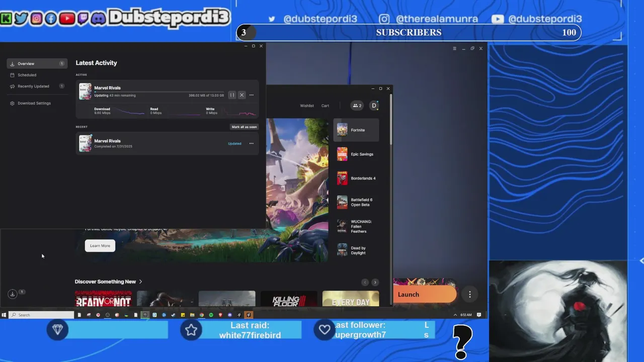Viewport: 644px width, 362px height.
Task: Open the D profile avatar menu
Action: (x=374, y=106)
